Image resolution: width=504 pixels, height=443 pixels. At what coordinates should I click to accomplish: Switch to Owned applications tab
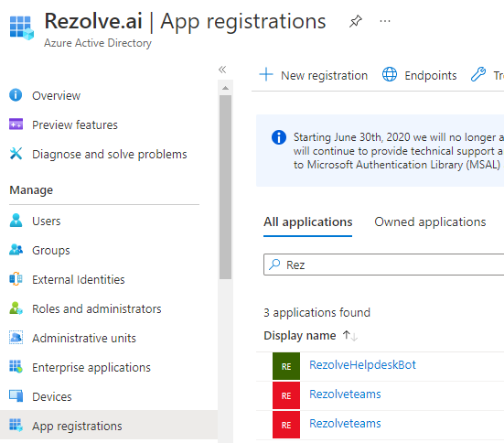pyautogui.click(x=430, y=222)
